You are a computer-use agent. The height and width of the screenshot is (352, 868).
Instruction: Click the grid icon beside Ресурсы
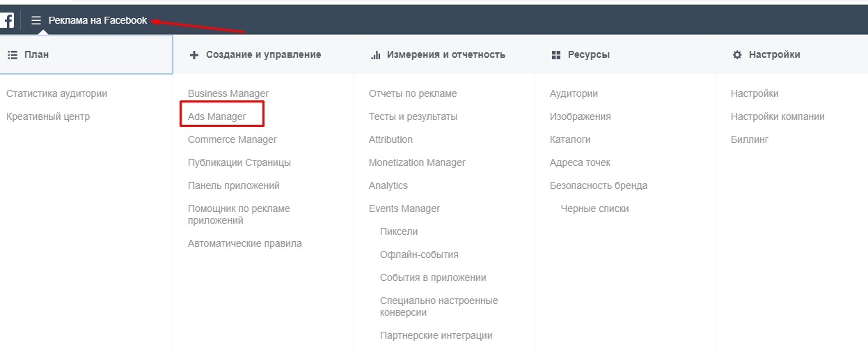555,54
